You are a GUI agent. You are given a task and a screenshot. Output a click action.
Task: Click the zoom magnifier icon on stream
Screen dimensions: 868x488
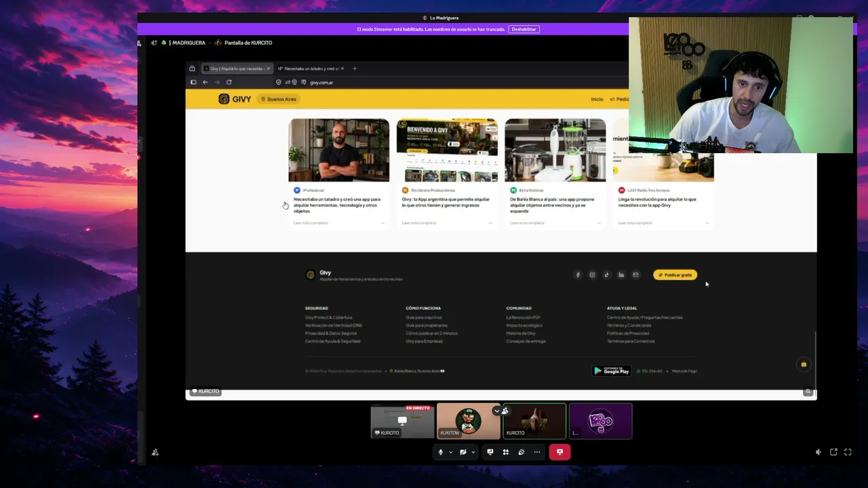point(808,392)
